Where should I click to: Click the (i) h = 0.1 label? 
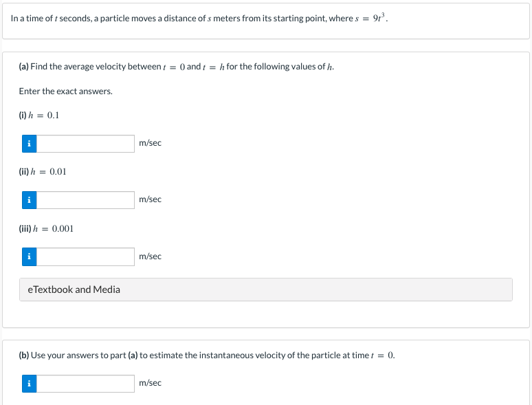click(x=38, y=116)
